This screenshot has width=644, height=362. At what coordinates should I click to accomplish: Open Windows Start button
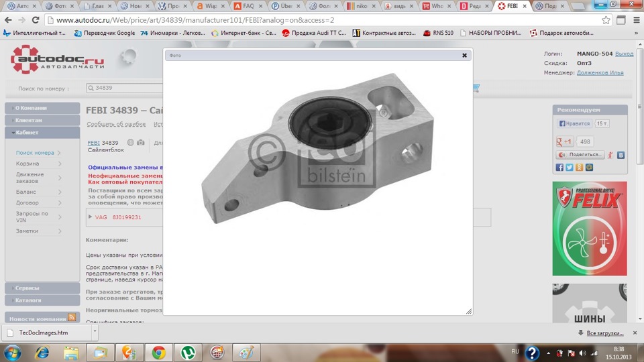click(12, 353)
